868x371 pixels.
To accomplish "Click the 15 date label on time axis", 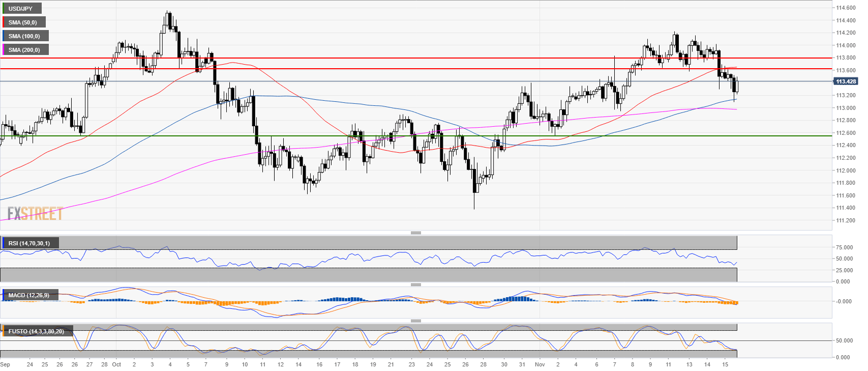I will (x=726, y=364).
